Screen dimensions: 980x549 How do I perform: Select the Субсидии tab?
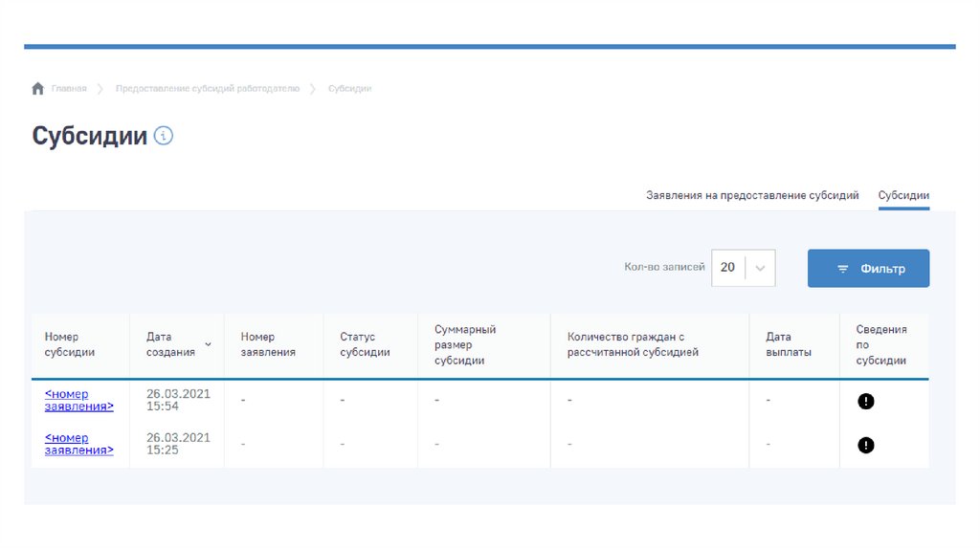(903, 195)
